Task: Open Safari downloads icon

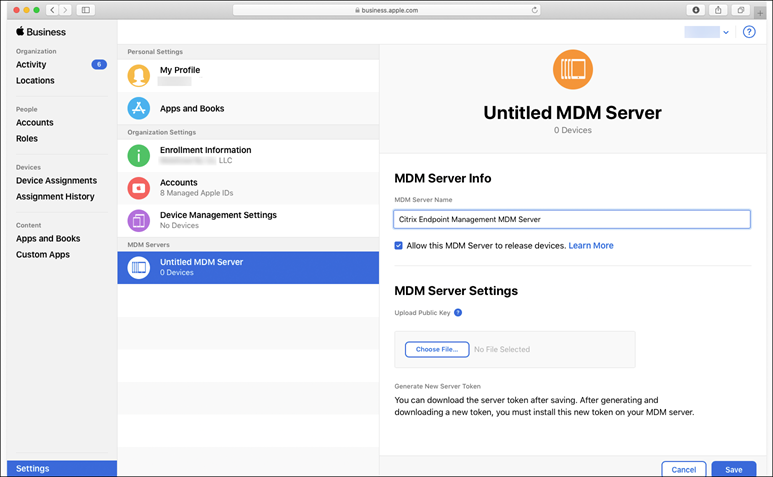Action: (x=696, y=10)
